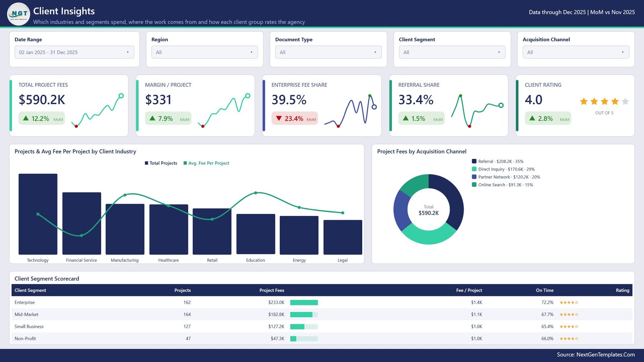Click the donut chart Total $590.2K center

click(x=429, y=210)
